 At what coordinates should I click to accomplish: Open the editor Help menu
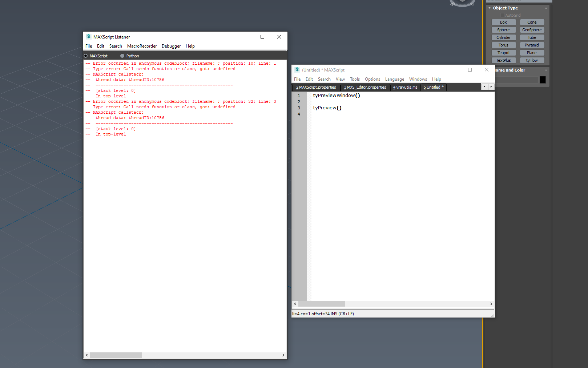point(436,79)
